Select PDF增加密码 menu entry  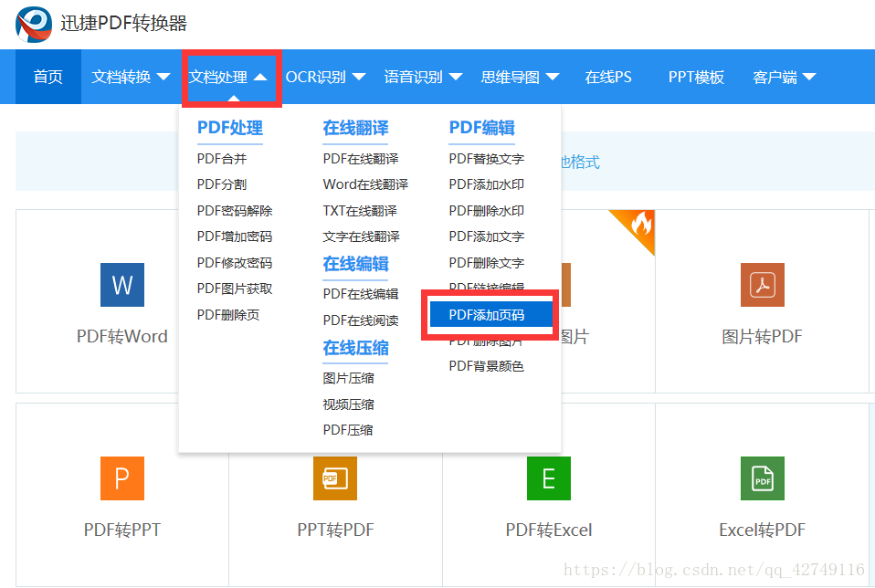(x=235, y=236)
